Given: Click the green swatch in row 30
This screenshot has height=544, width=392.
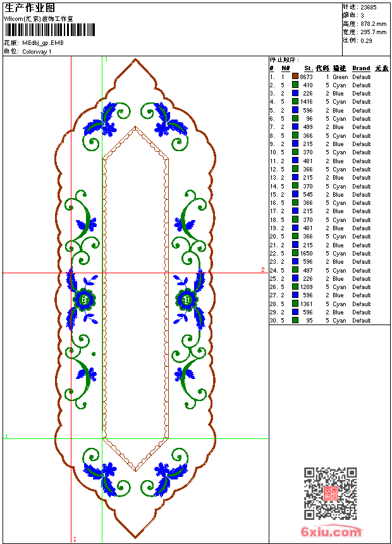Looking at the screenshot, I should pos(295,320).
